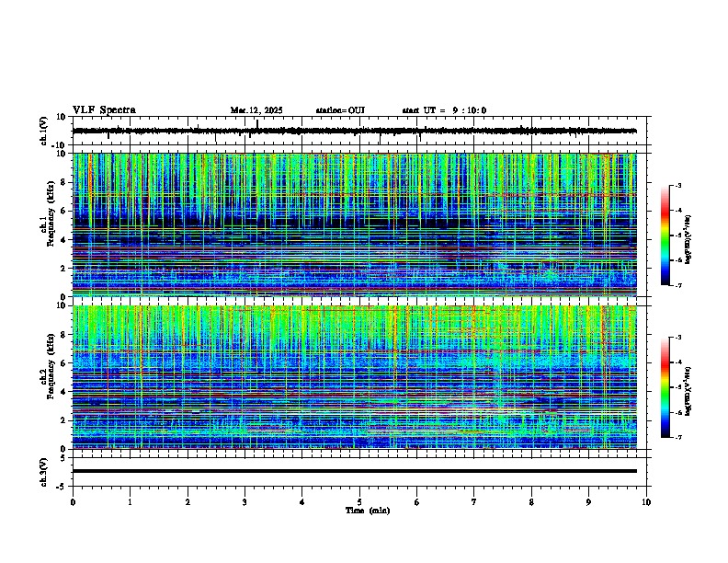Click the '-7' label on ch.2 colorbar
This screenshot has height=563, width=728.
[x=677, y=437]
